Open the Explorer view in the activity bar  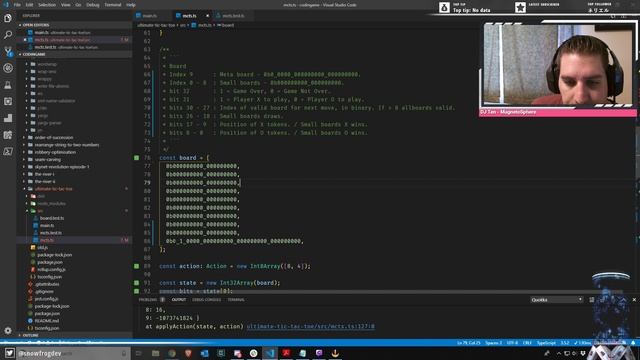tap(8, 18)
